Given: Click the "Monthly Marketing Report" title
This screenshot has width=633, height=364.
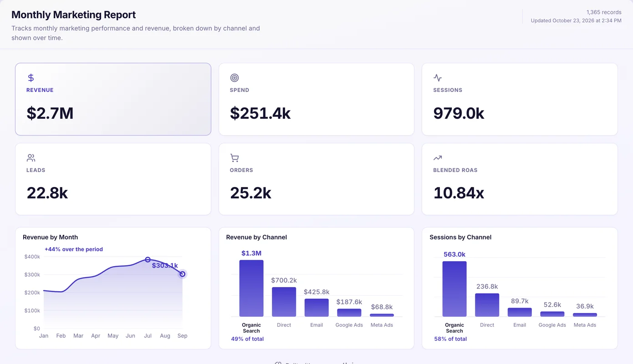Looking at the screenshot, I should click(74, 15).
